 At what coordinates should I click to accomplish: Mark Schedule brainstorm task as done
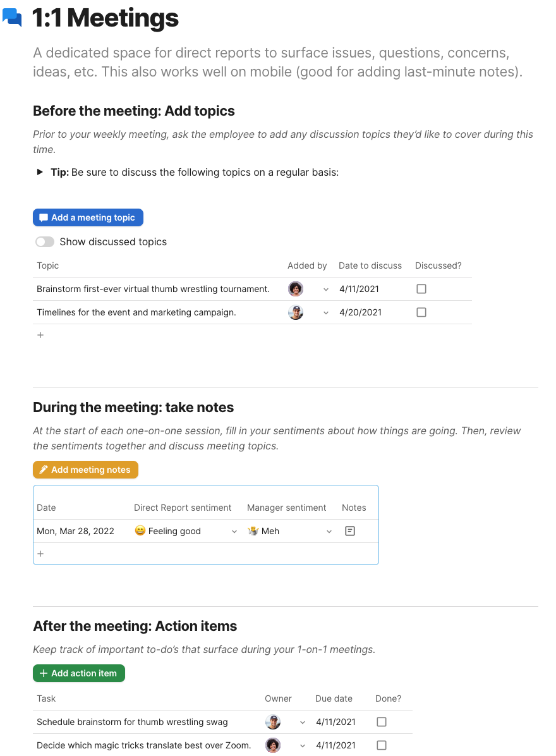[x=382, y=722]
